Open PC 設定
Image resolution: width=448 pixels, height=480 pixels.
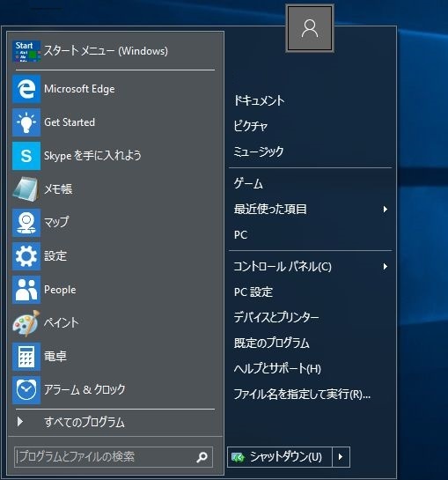[x=253, y=292]
